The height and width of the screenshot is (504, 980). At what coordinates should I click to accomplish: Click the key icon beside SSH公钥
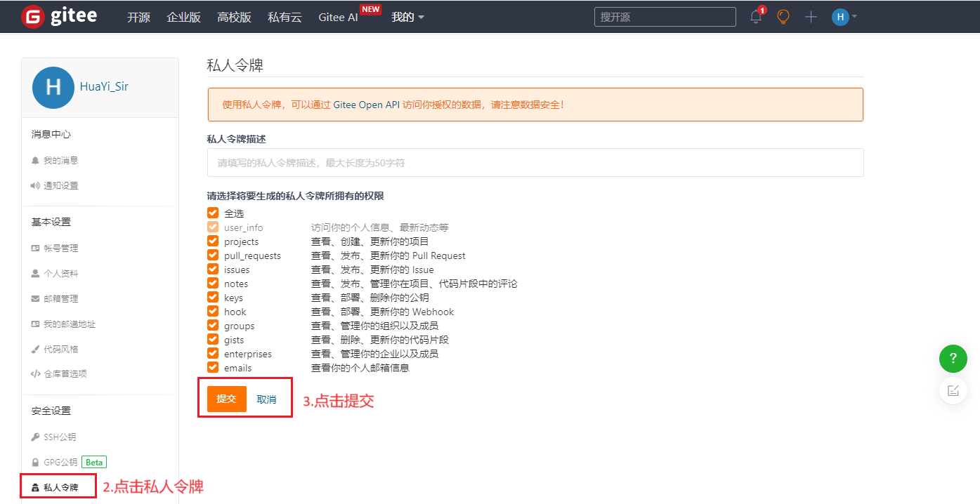coord(36,437)
